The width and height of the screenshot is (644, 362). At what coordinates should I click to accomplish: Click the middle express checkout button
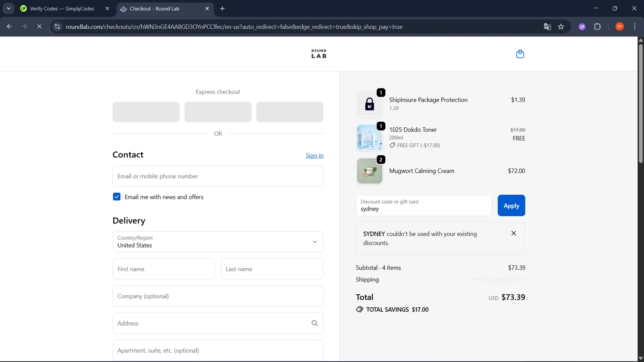(x=218, y=112)
